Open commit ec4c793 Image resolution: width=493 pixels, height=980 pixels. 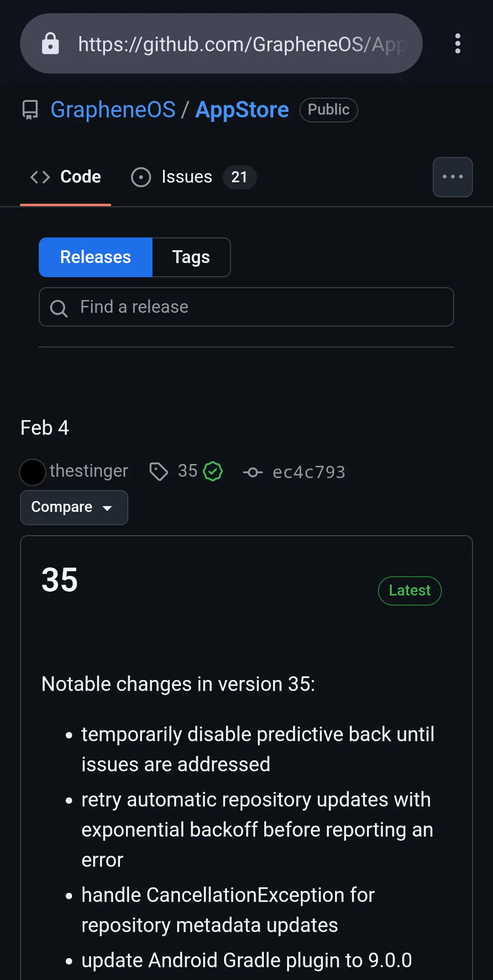pyautogui.click(x=309, y=472)
